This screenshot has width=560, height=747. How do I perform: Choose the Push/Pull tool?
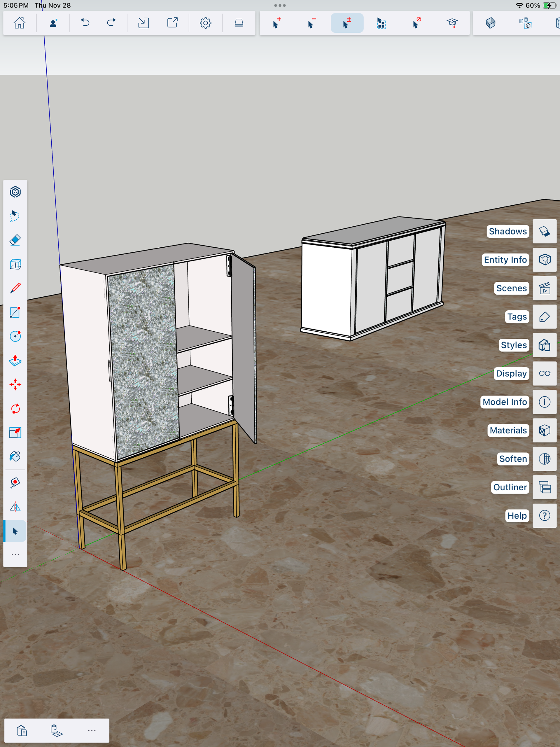(15, 361)
